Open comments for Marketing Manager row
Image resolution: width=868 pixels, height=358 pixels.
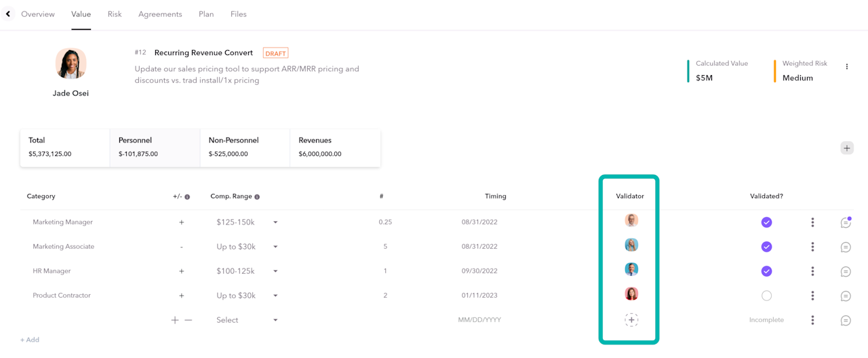(x=846, y=222)
